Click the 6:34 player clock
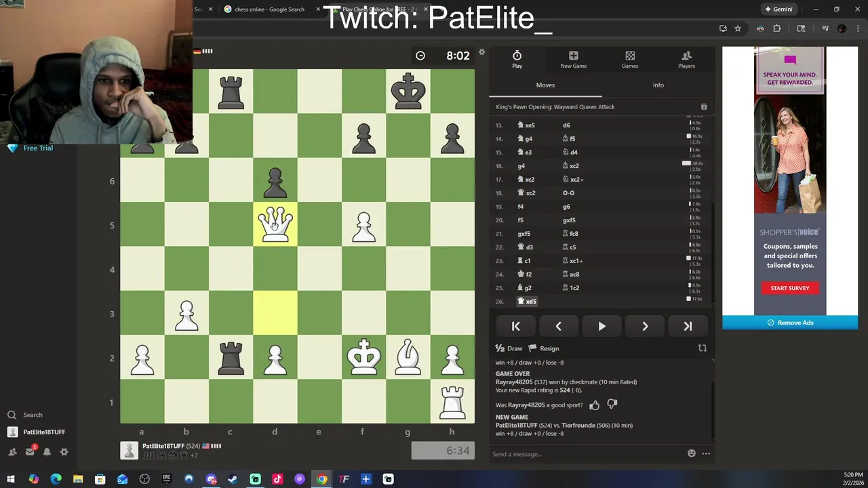Image resolution: width=868 pixels, height=488 pixels. click(443, 451)
